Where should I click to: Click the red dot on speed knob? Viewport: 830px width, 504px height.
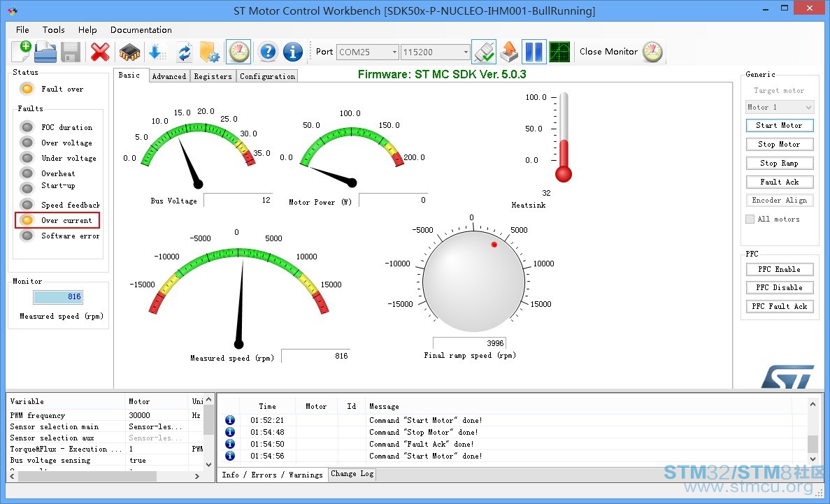tap(494, 245)
